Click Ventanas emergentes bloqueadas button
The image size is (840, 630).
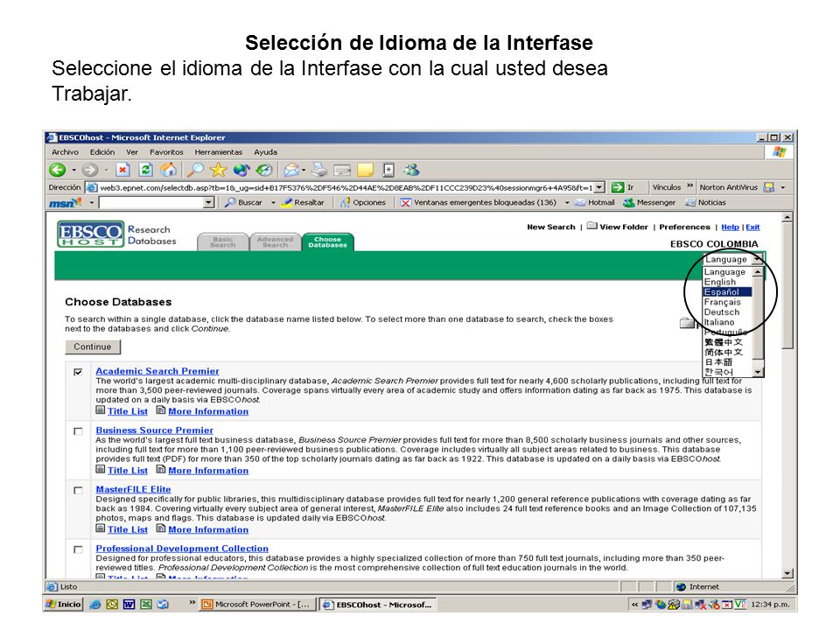click(x=479, y=202)
